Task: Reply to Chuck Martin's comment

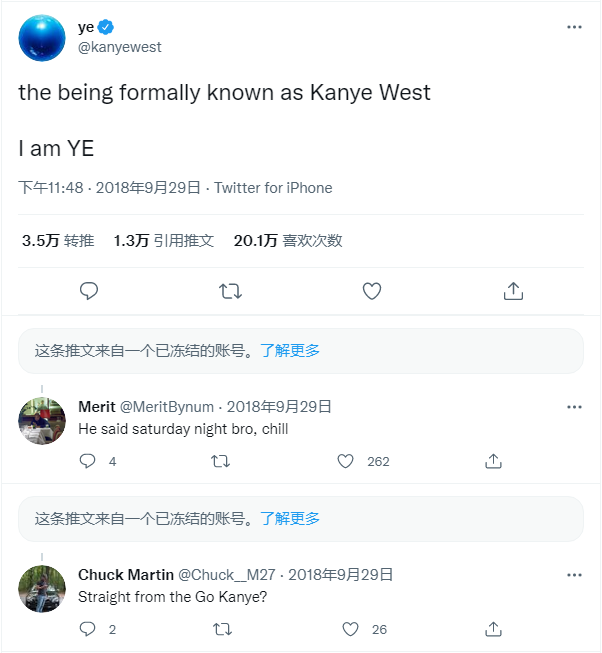Action: (88, 629)
